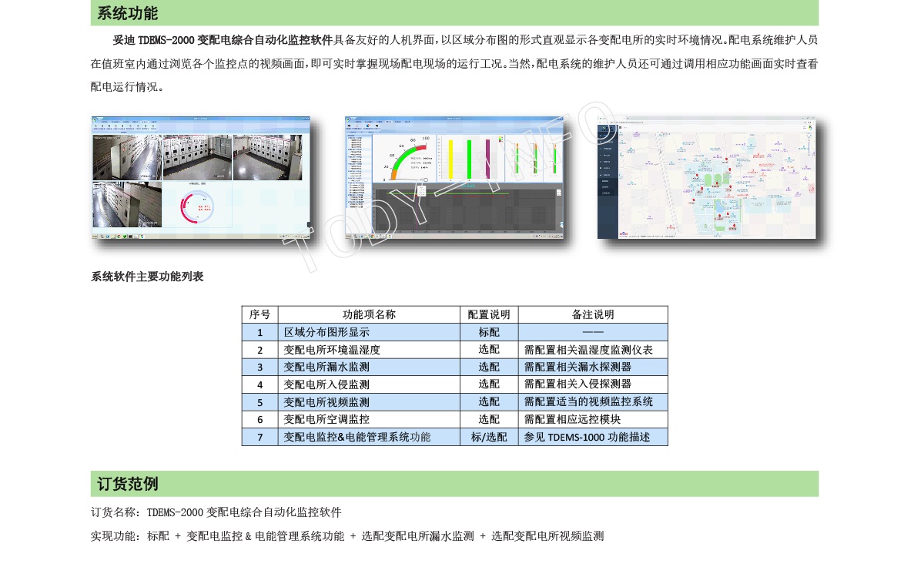924x584 pixels.
Task: Click the 备注说明 column header
Action: [x=593, y=314]
